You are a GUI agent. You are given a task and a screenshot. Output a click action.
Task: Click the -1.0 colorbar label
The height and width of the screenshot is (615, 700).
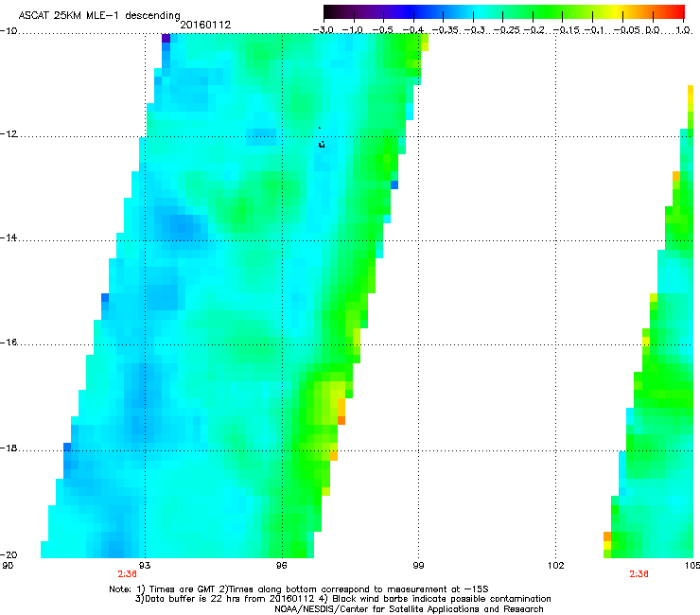pyautogui.click(x=353, y=30)
